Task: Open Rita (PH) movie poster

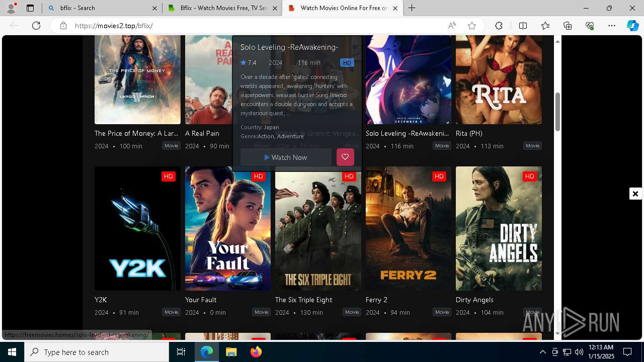Action: pyautogui.click(x=499, y=79)
